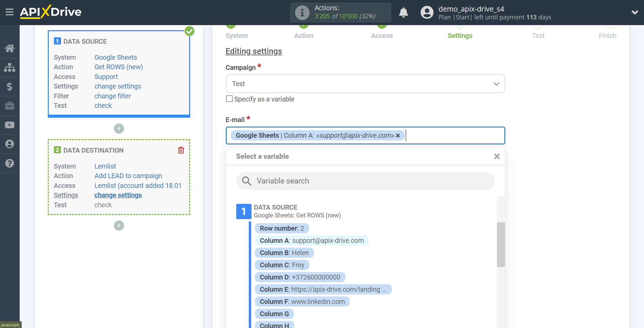The width and height of the screenshot is (644, 328).
Task: Add block below Data Destination plus icon
Action: coord(119,226)
